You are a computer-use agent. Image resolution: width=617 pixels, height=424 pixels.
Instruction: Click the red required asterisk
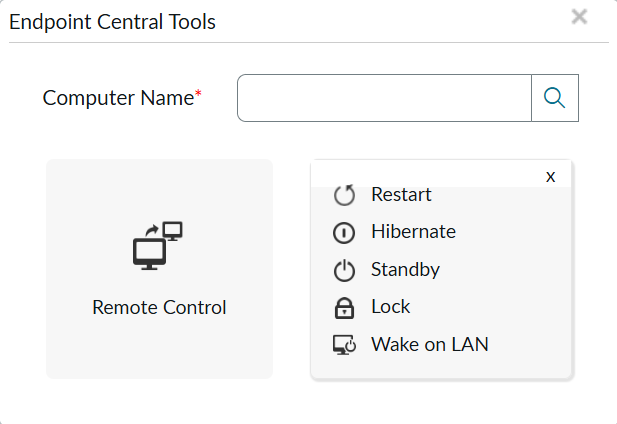point(198,94)
